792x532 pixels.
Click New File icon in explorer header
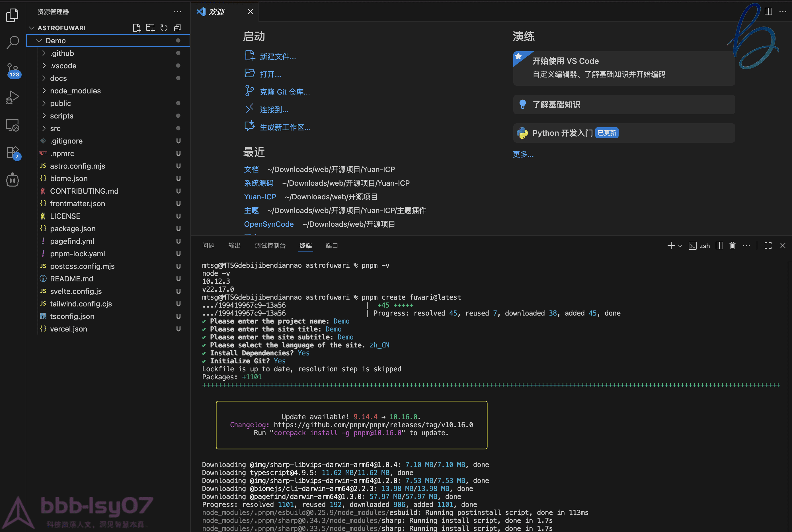pos(137,28)
